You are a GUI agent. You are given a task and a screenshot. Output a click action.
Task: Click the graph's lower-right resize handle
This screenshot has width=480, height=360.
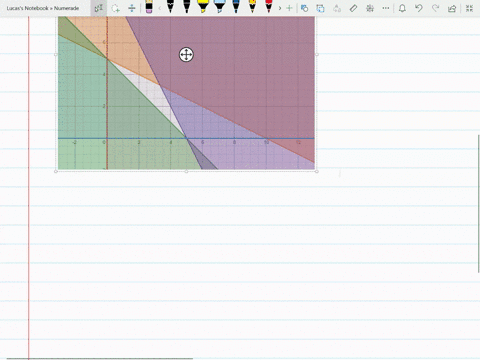(316, 171)
